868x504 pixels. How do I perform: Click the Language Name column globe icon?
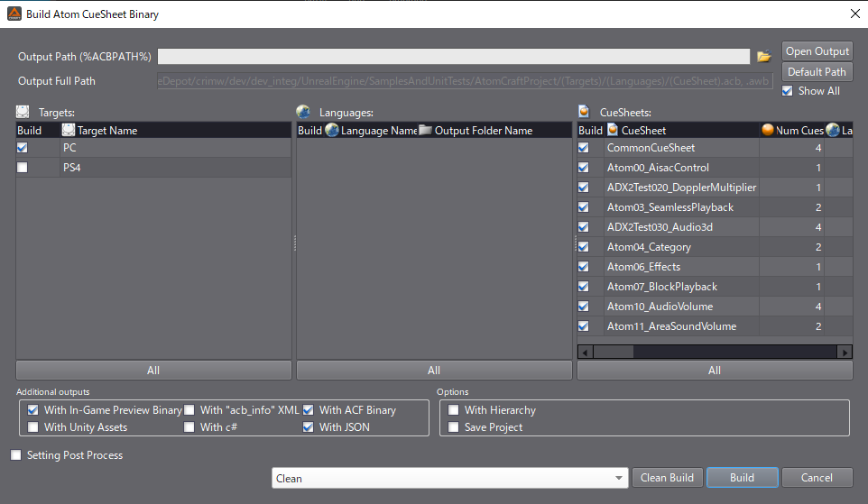pos(332,130)
